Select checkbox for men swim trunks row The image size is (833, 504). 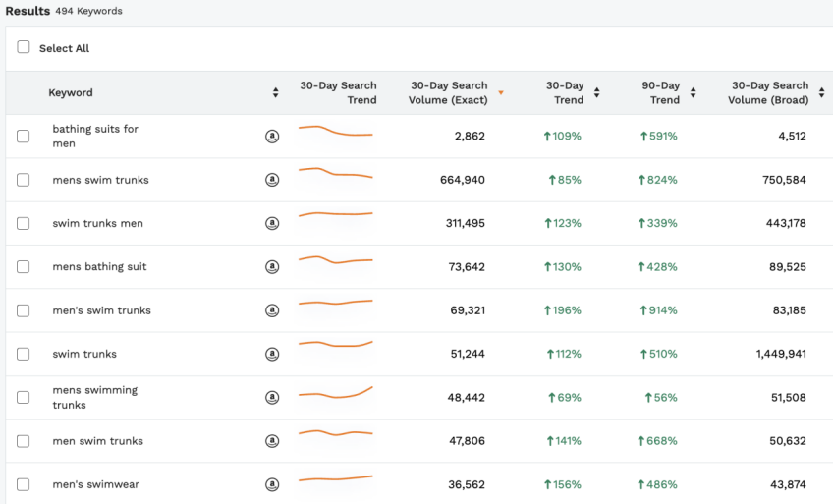click(23, 441)
